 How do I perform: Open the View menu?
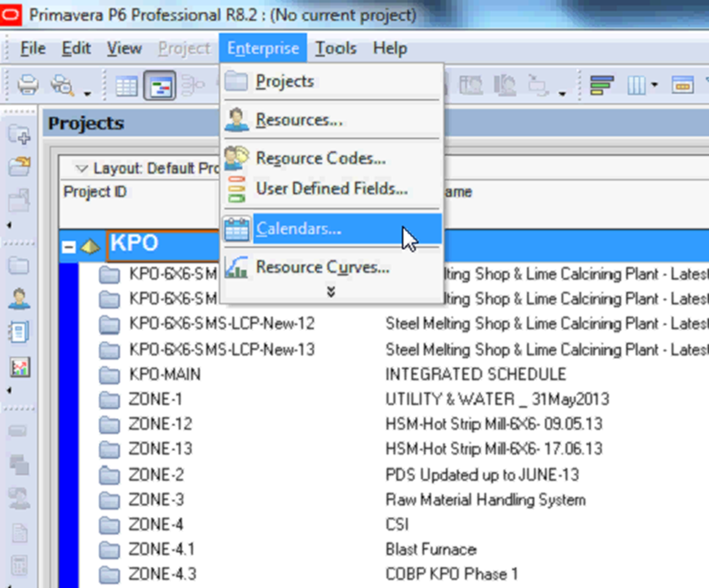pos(124,48)
